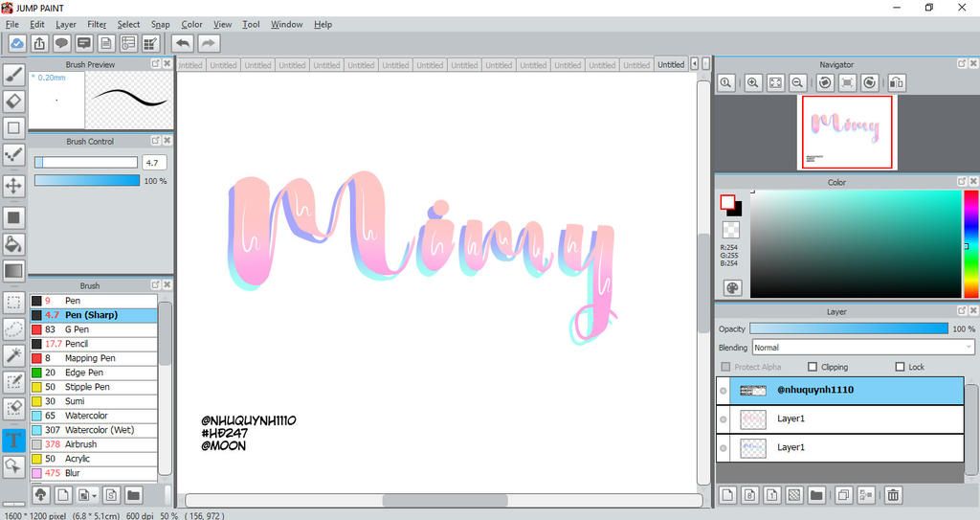
Task: Select the @nhuquynh1110 layer row
Action: (x=840, y=391)
